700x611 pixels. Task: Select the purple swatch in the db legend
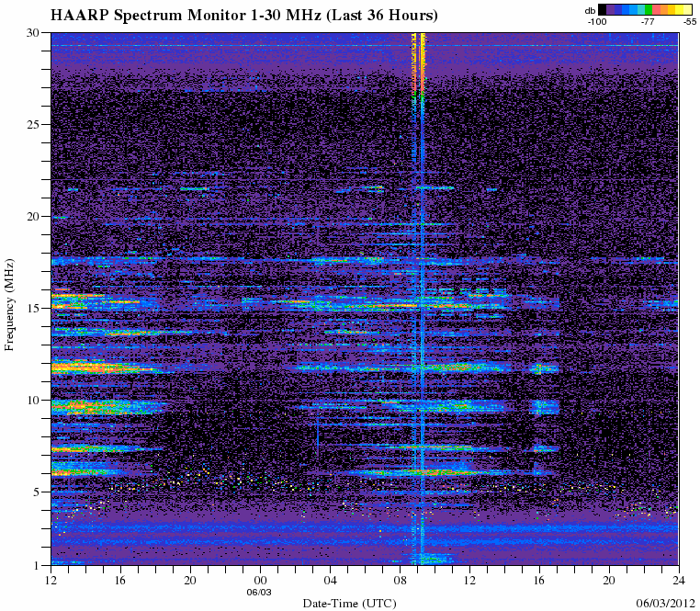click(610, 9)
